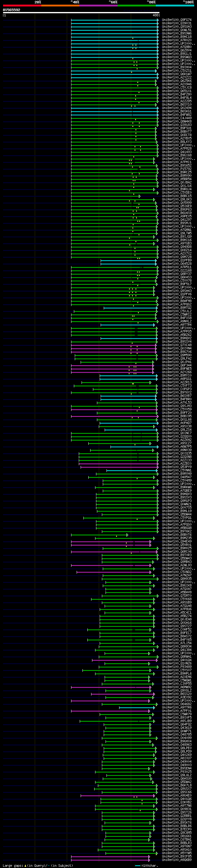Image resolution: width=197 pixels, height=868 pixels.
Task: Open the UniRef100_B9HC18 hit label
Action: point(177,37)
